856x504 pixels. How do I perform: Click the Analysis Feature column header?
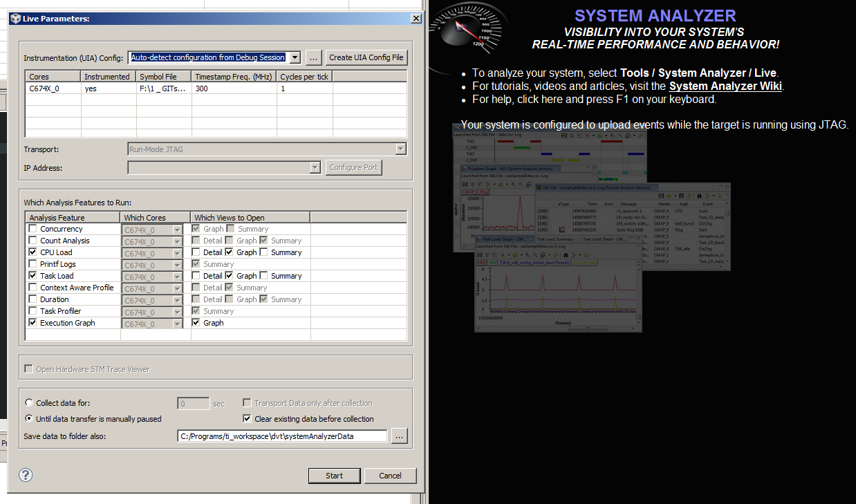(x=73, y=218)
